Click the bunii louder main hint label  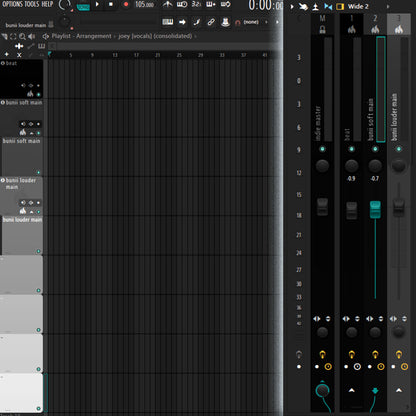[26, 25]
